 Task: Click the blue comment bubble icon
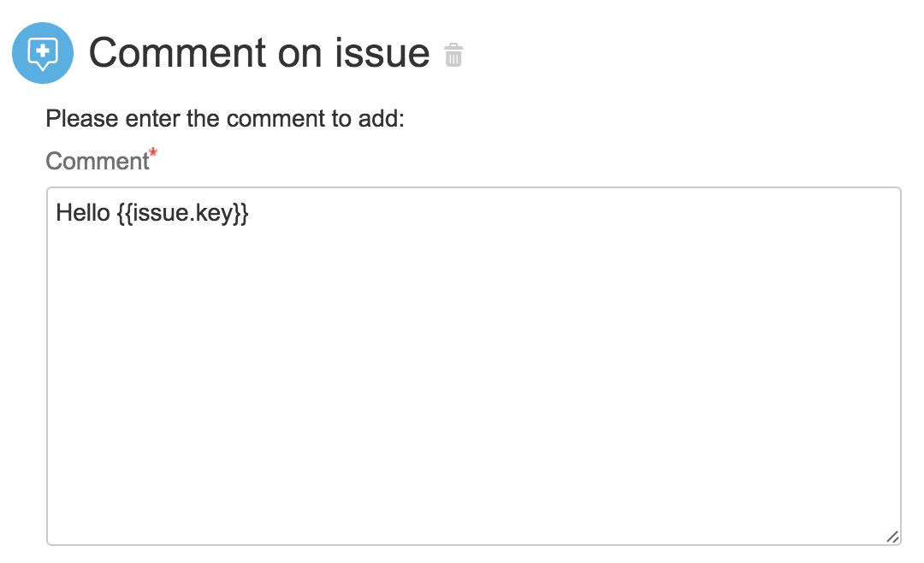(43, 53)
